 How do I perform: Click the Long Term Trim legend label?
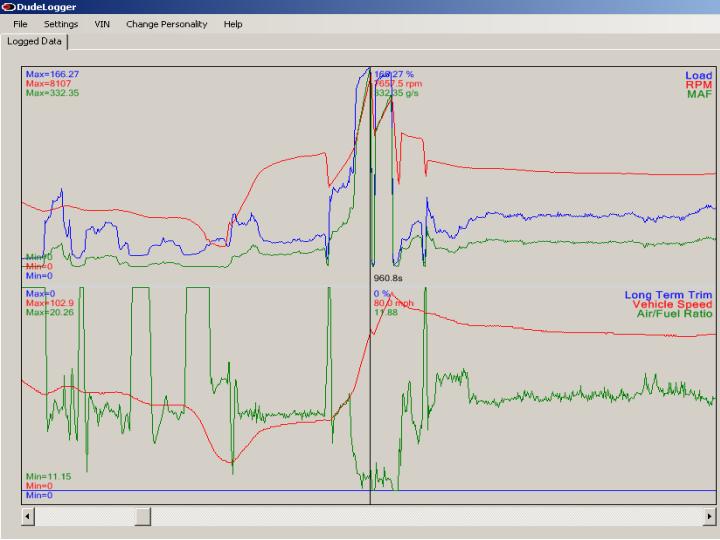tap(668, 295)
